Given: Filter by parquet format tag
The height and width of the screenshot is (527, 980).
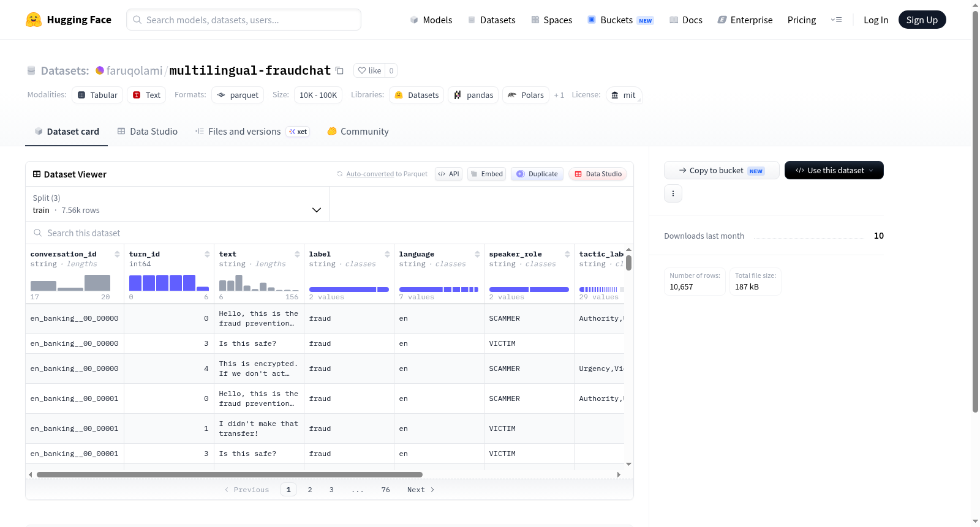Looking at the screenshot, I should (238, 95).
